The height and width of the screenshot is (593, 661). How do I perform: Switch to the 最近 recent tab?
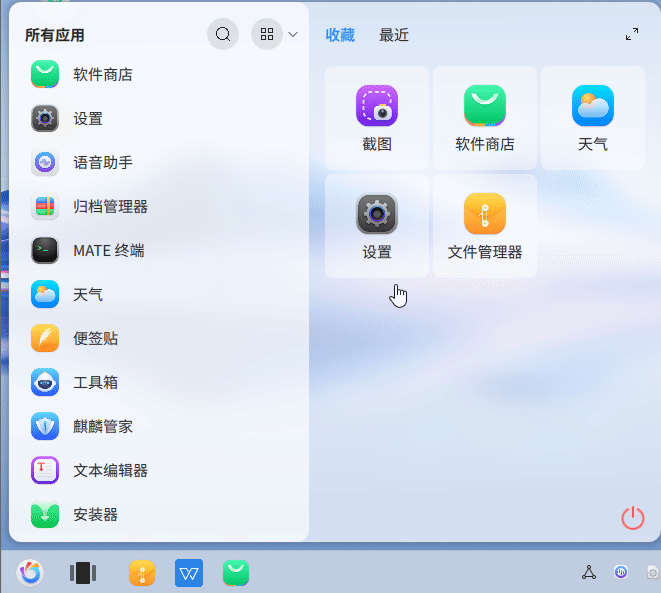[x=394, y=35]
